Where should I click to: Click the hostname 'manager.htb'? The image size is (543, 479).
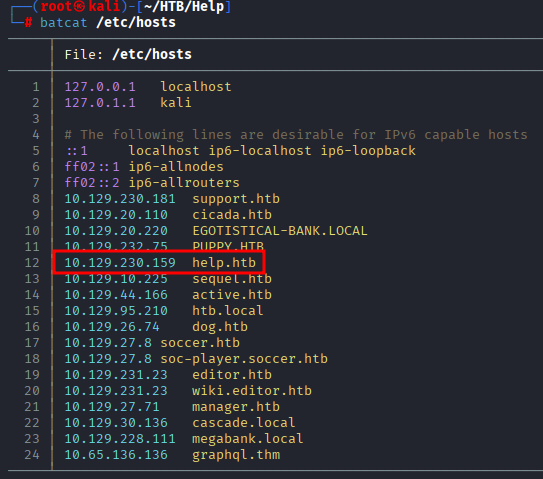[x=236, y=407]
